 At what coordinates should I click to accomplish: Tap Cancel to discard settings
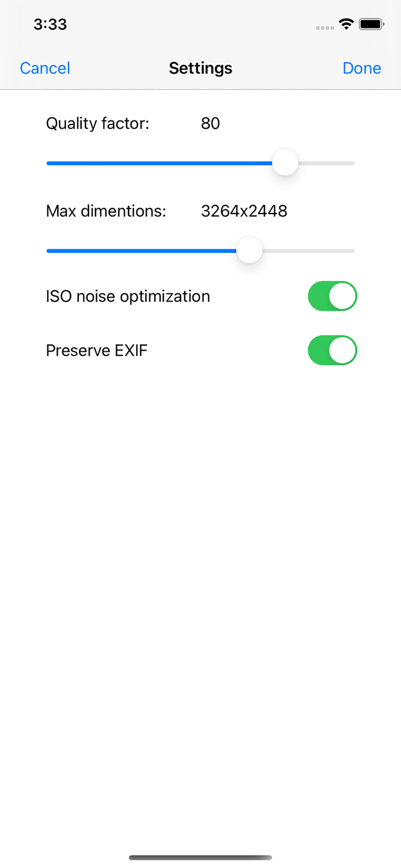45,68
